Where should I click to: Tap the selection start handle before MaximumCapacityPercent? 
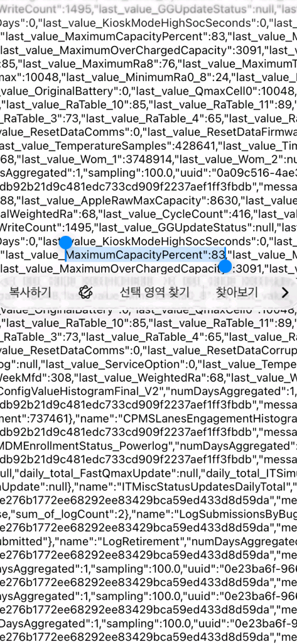pyautogui.click(x=66, y=243)
